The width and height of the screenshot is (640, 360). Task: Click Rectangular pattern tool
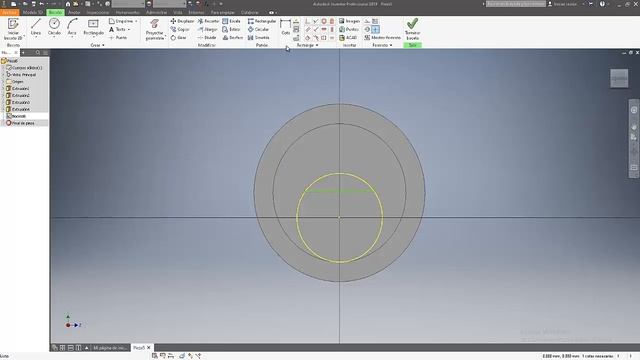(262, 21)
